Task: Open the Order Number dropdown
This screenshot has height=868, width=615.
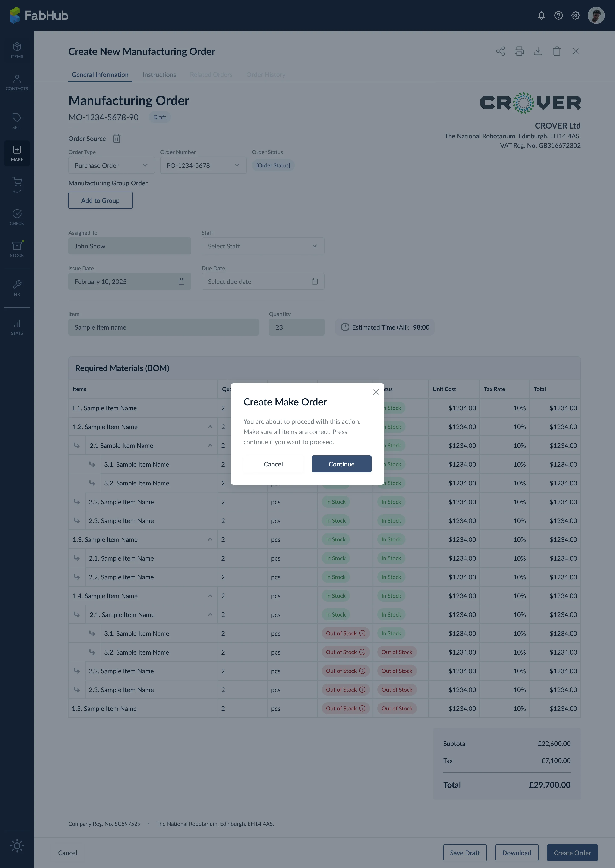Action: point(203,165)
